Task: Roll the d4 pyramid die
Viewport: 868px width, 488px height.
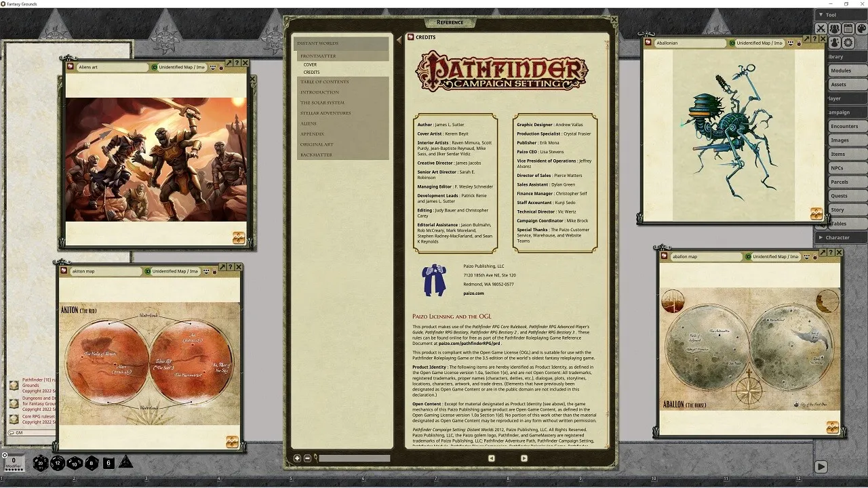Action: pos(125,462)
